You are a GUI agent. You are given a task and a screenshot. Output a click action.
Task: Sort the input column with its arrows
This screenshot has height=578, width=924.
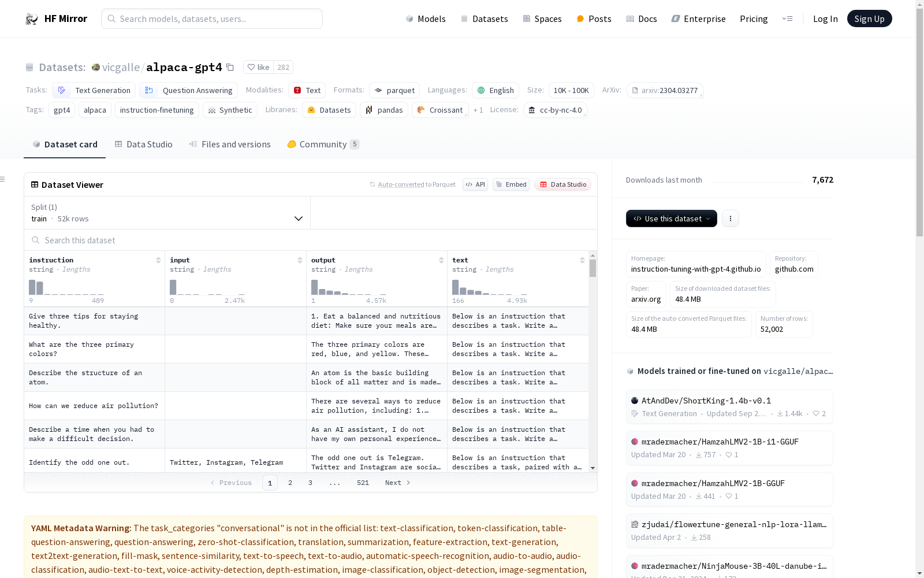(300, 260)
